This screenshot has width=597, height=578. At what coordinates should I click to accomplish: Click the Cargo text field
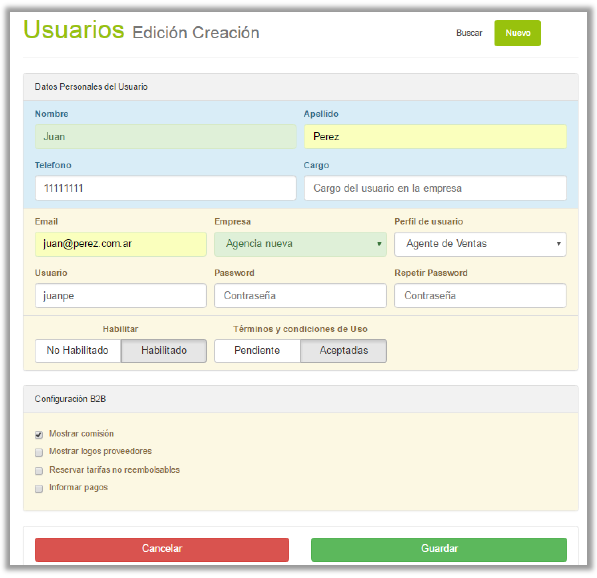point(435,188)
